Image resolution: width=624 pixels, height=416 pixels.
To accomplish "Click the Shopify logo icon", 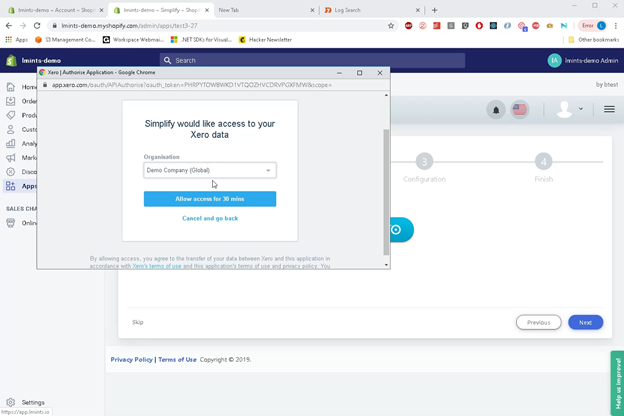I will tap(11, 61).
